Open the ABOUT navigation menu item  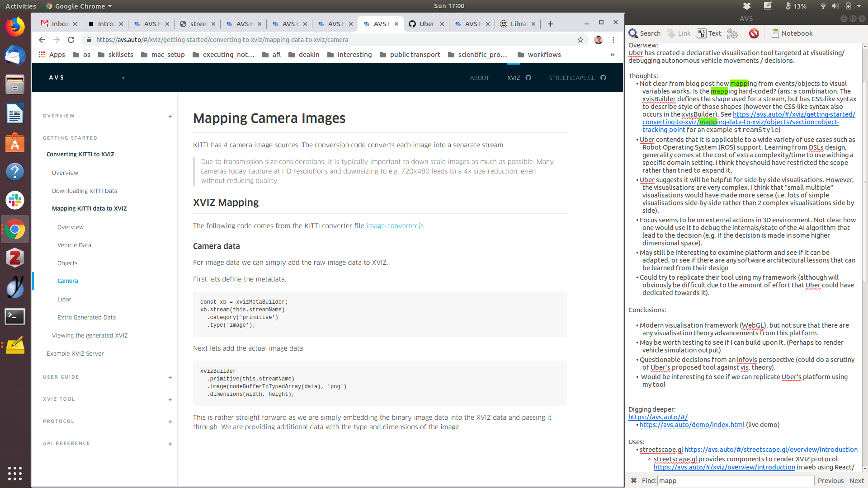479,78
